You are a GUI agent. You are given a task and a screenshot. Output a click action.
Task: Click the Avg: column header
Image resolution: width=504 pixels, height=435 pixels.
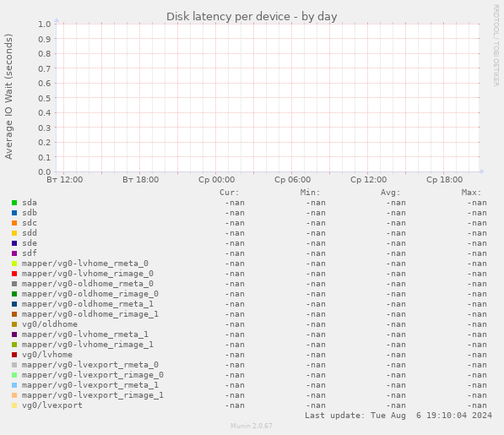pyautogui.click(x=391, y=193)
